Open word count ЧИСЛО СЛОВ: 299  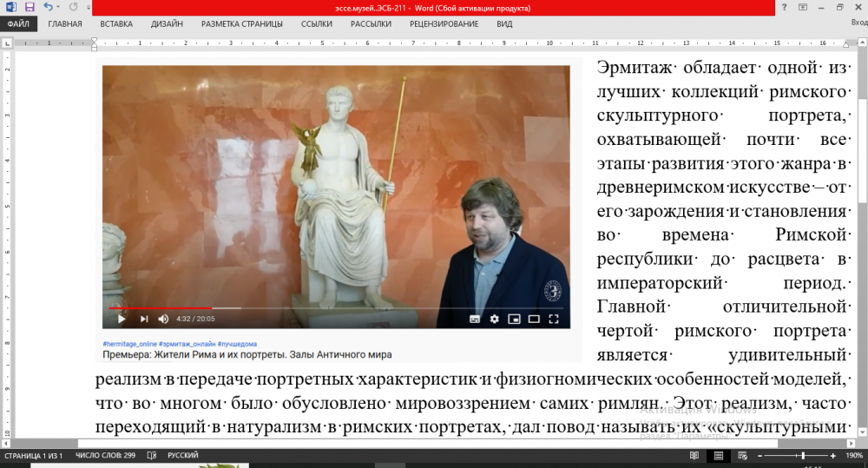coord(105,455)
